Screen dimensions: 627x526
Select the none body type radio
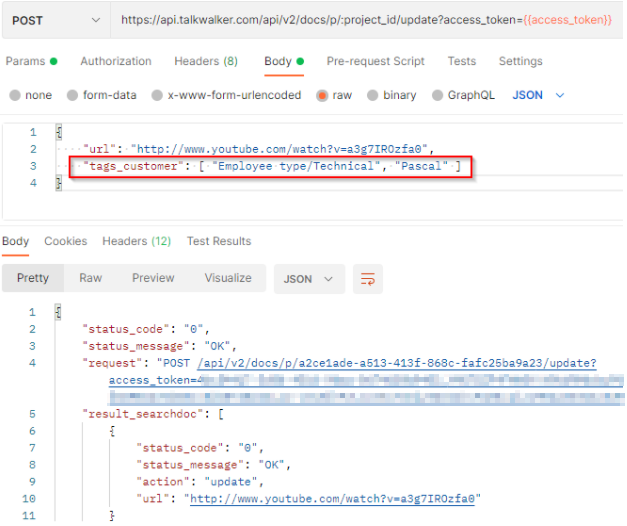(15, 95)
